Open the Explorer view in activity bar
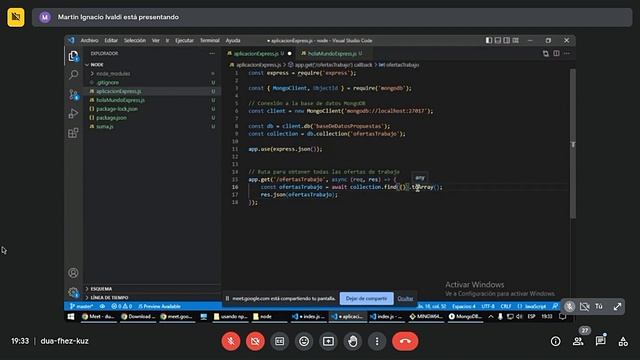The width and height of the screenshot is (640, 360). 73,56
